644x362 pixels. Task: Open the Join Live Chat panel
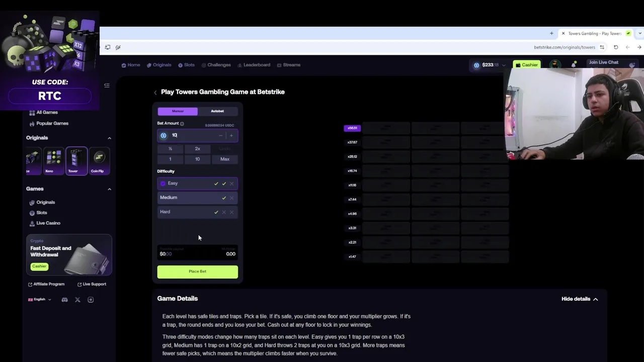[611, 63]
